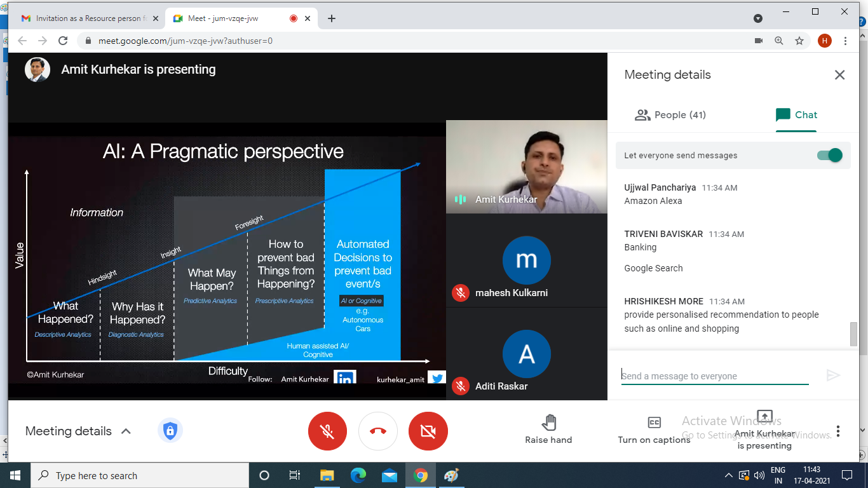Viewport: 868px width, 488px height.
Task: Toggle the camera off button
Action: tap(428, 431)
